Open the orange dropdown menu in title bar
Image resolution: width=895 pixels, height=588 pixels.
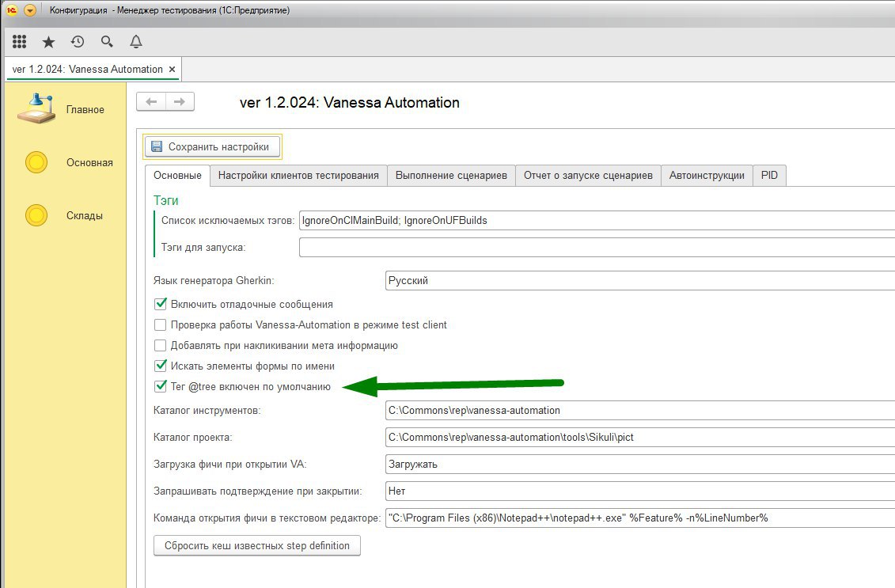[x=30, y=10]
